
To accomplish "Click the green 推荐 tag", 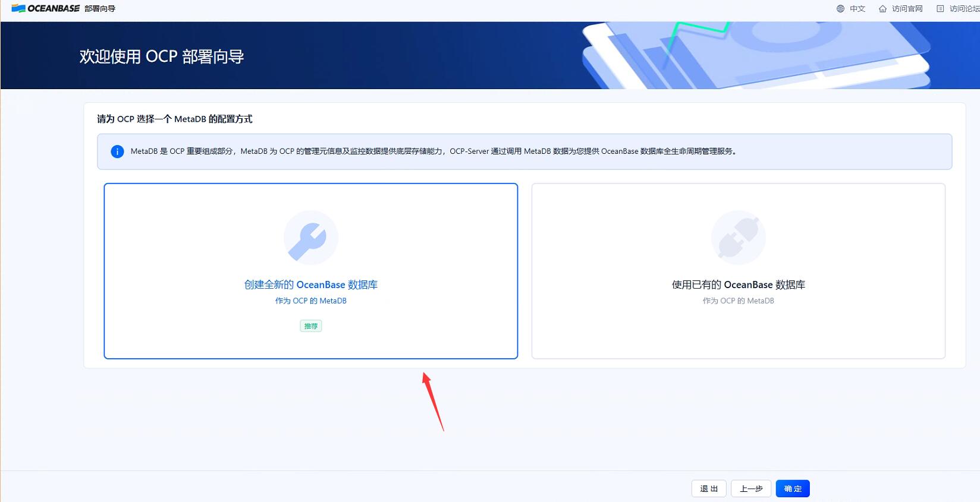I will [x=311, y=326].
